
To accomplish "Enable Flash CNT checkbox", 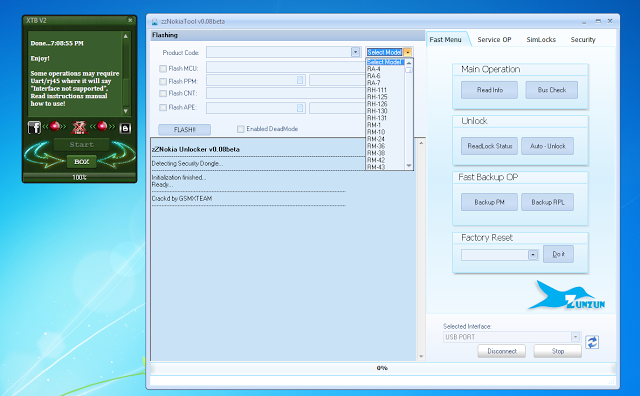I will click(163, 93).
